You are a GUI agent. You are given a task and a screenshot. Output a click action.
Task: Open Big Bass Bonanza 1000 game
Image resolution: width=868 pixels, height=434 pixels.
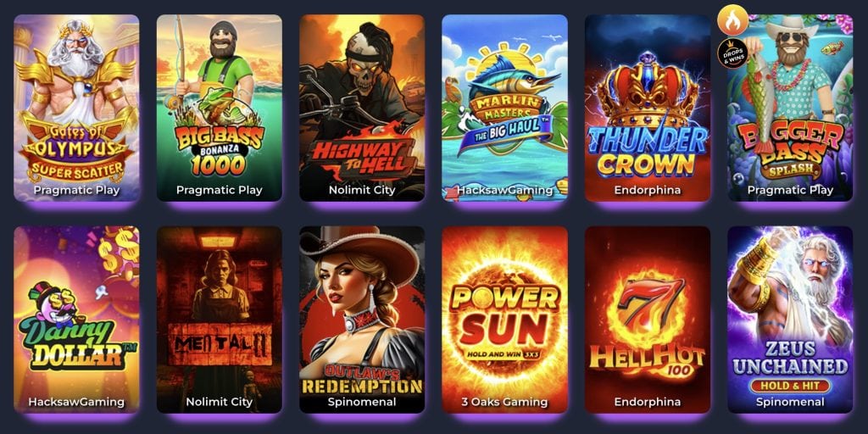pyautogui.click(x=220, y=108)
